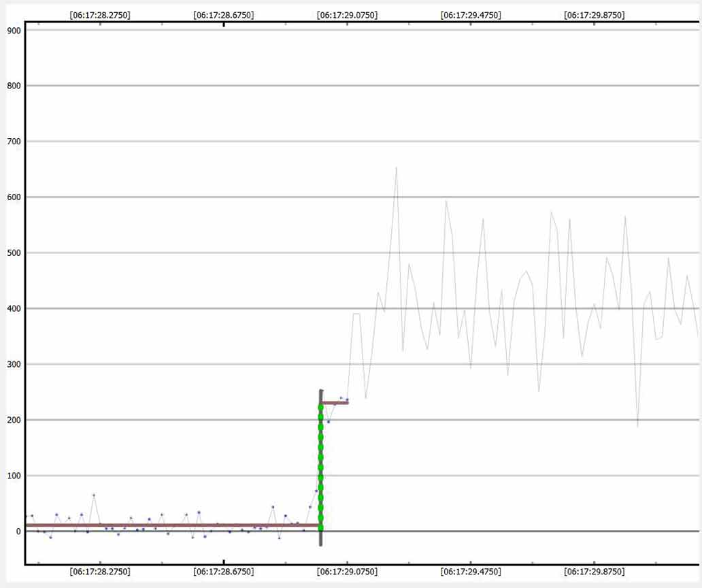
Task: Click the top axis label 06:17:29.8750
Action: (x=595, y=14)
